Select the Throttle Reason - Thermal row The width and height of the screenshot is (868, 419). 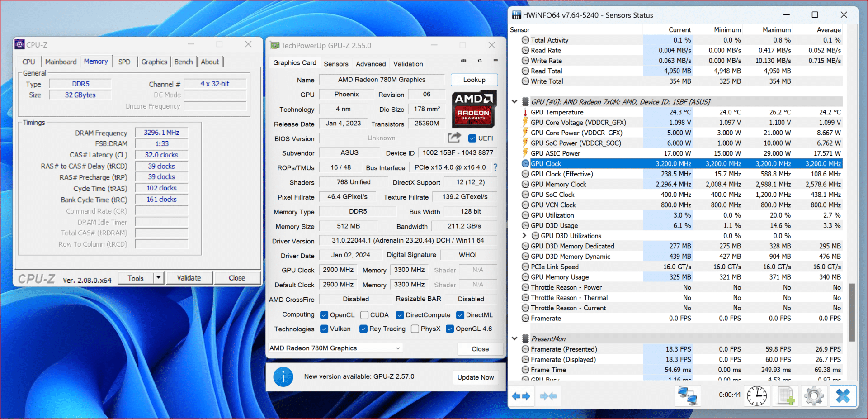click(x=681, y=298)
